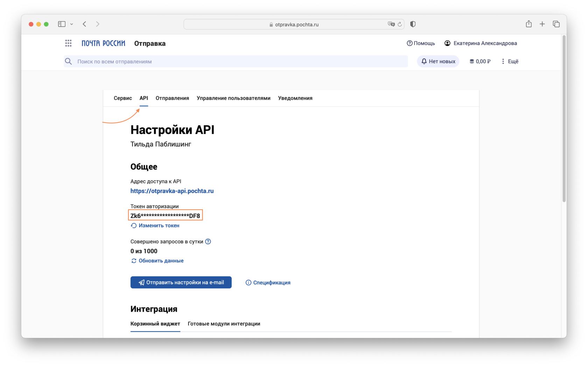Viewport: 588px width, 366px height.
Task: Open the apps grid icon beside Почта России
Action: pos(68,43)
